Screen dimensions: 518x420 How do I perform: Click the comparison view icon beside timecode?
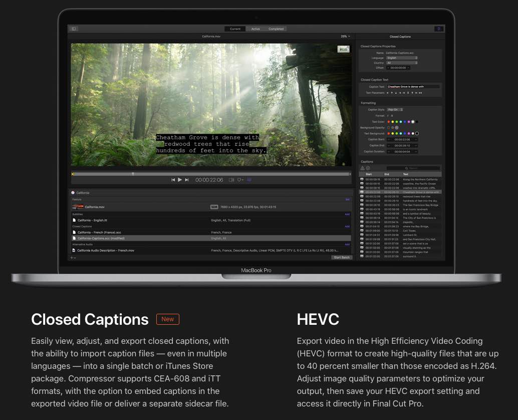coord(231,180)
